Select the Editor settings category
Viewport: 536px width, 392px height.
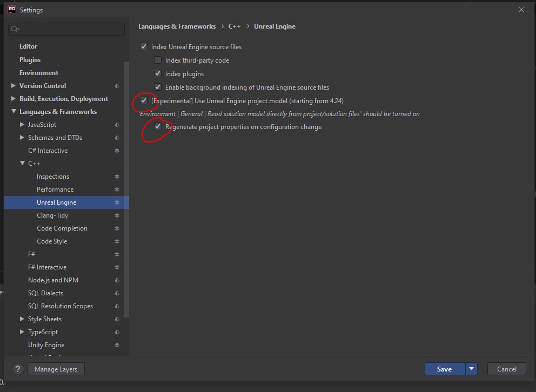(29, 46)
